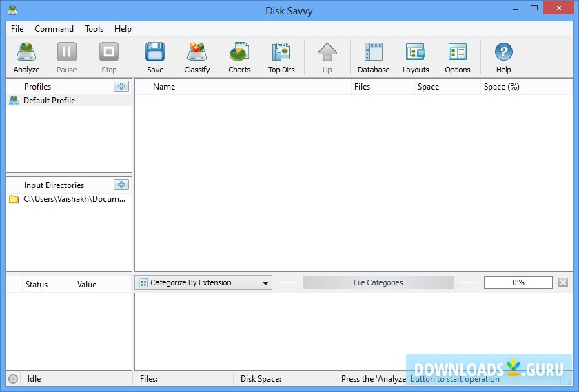Viewport: 579px width, 392px height.
Task: Open the Tools menu
Action: tap(94, 29)
